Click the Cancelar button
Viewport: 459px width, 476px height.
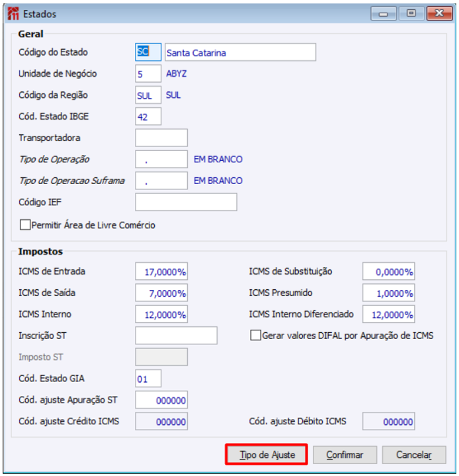(414, 455)
